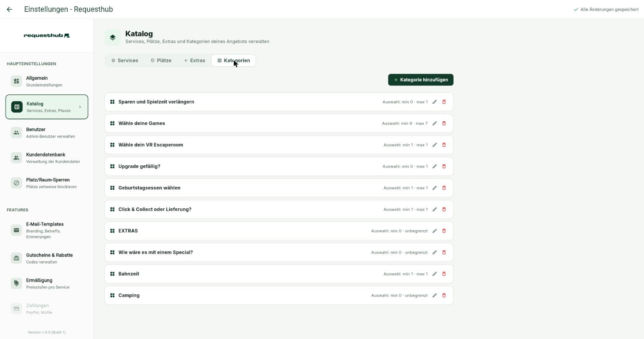Open the Plätze tab
This screenshot has height=339, width=644.
tap(161, 61)
